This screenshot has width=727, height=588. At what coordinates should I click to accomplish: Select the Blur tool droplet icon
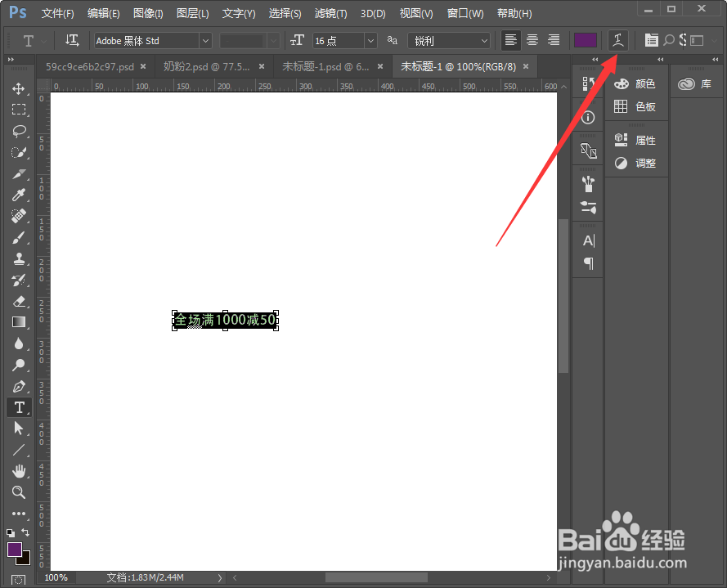[19, 343]
